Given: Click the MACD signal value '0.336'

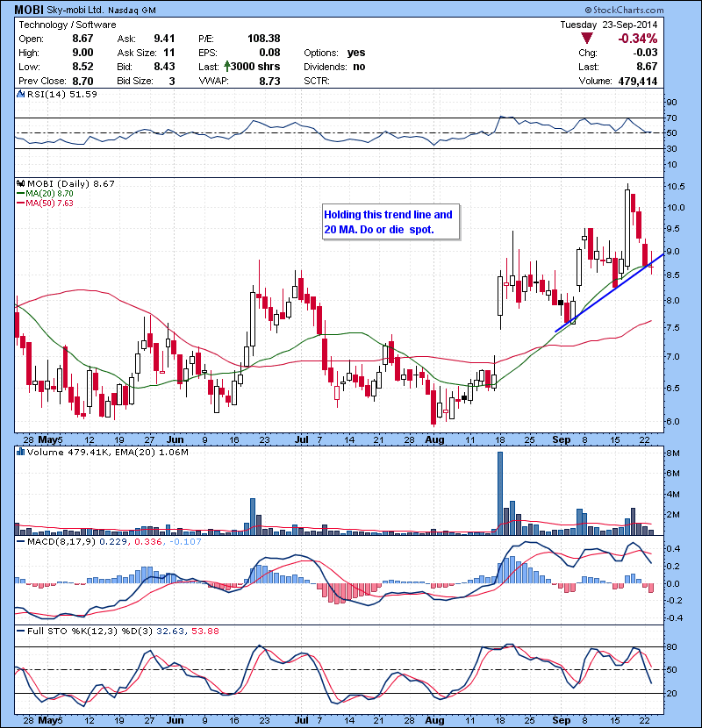Looking at the screenshot, I should pos(148,542).
